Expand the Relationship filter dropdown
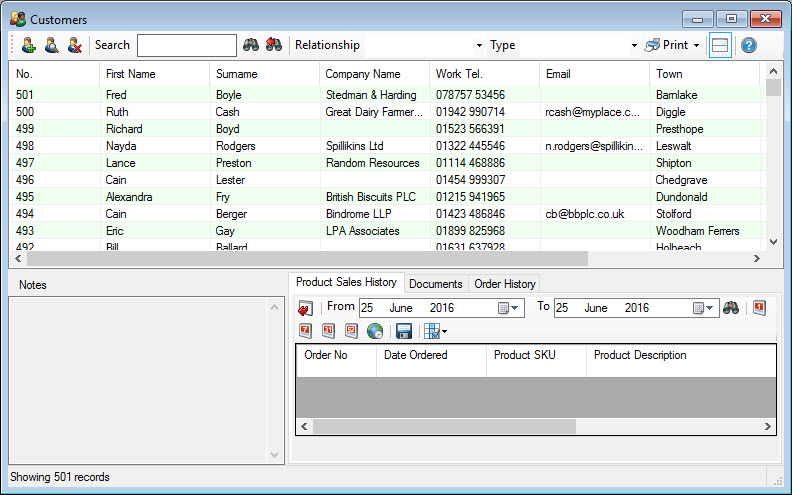 479,46
